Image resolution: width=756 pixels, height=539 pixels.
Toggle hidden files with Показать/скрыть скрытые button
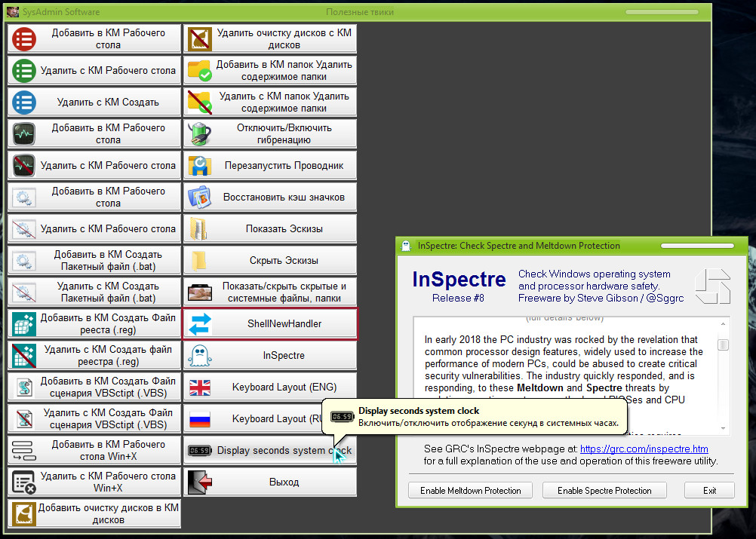pyautogui.click(x=270, y=292)
